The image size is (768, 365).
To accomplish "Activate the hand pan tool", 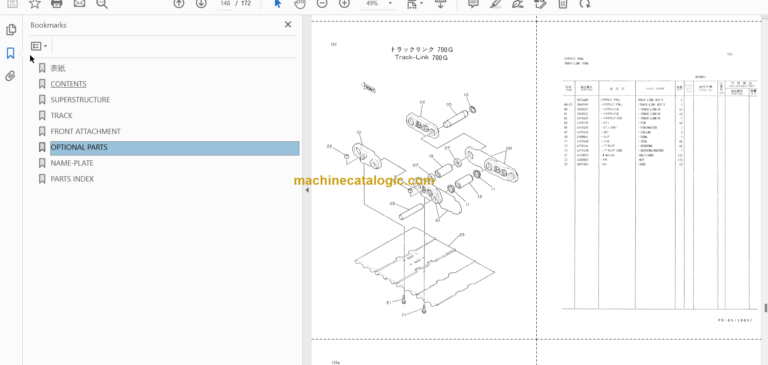I will tap(299, 3).
